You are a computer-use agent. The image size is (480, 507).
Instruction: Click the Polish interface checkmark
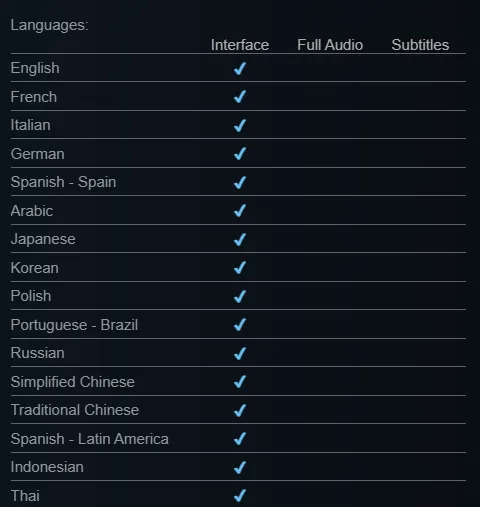tap(240, 296)
